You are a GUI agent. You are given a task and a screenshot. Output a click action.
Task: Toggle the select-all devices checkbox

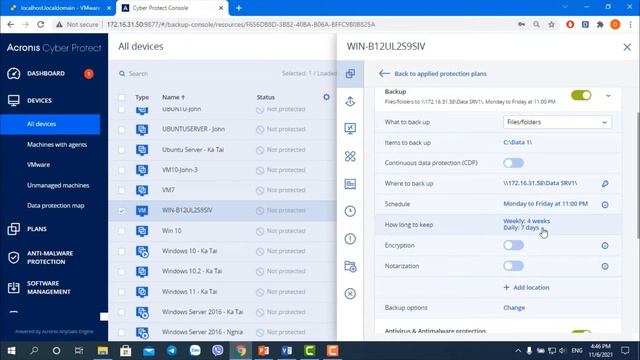pyautogui.click(x=122, y=98)
